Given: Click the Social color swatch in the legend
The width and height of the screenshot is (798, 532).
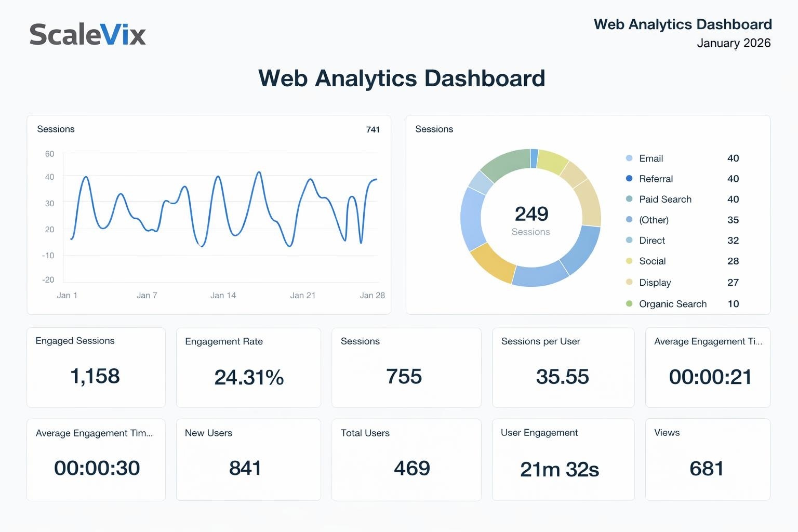Looking at the screenshot, I should tap(629, 261).
